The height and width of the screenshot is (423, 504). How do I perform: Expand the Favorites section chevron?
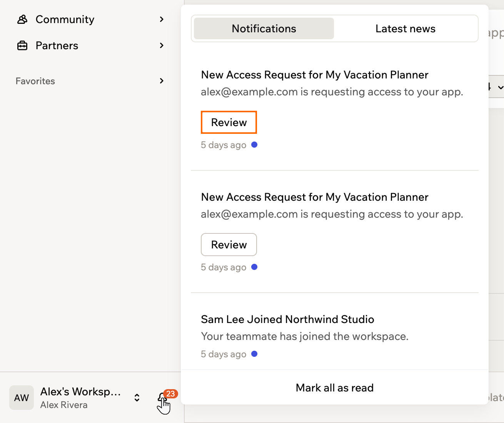[162, 81]
